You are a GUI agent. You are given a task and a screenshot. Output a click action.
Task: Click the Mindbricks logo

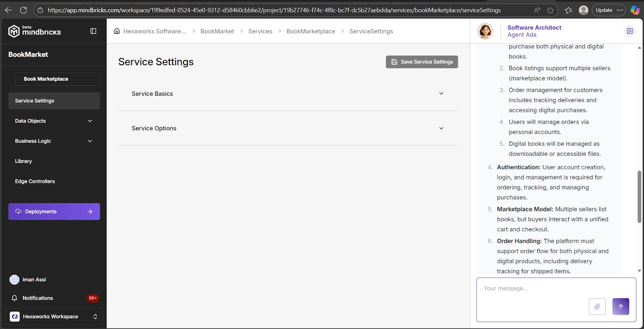pyautogui.click(x=34, y=31)
